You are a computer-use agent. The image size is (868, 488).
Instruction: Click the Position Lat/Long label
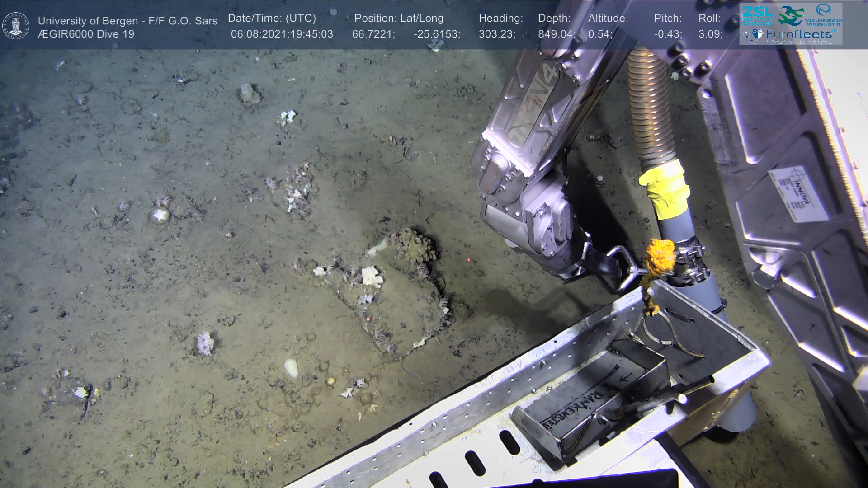click(399, 19)
